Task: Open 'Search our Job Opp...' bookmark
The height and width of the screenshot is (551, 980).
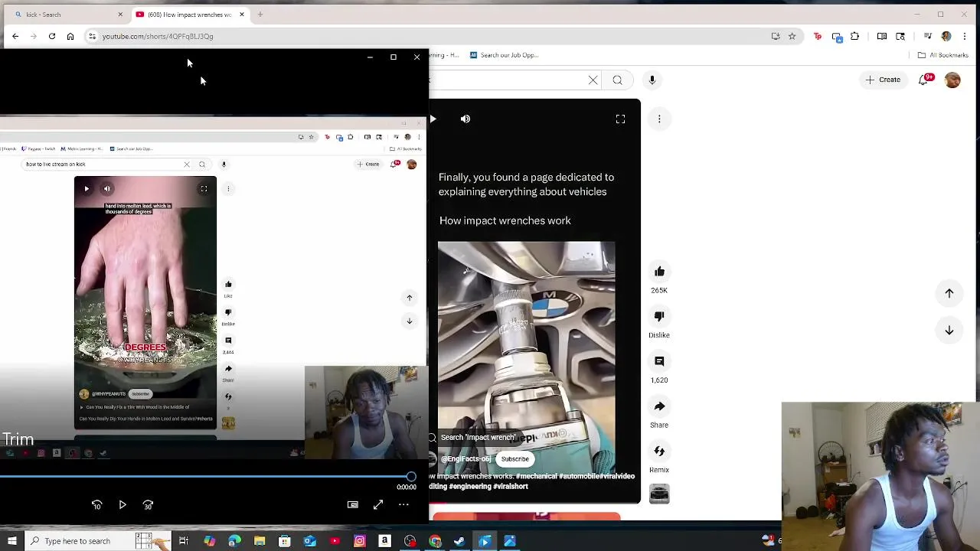Action: pos(504,55)
